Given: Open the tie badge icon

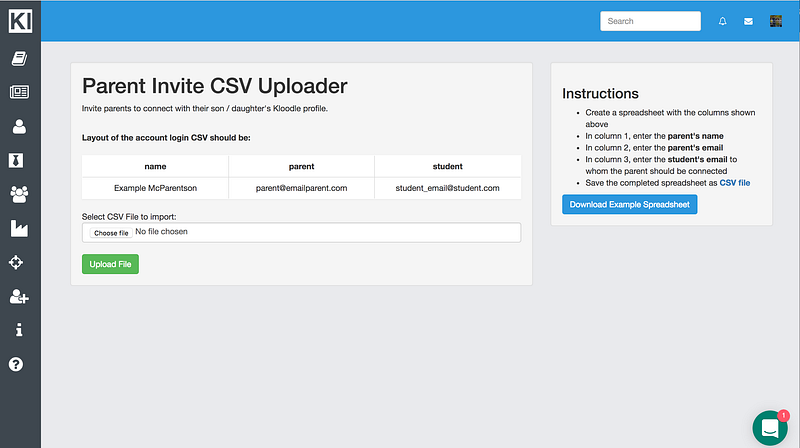Looking at the screenshot, I should click(x=16, y=160).
